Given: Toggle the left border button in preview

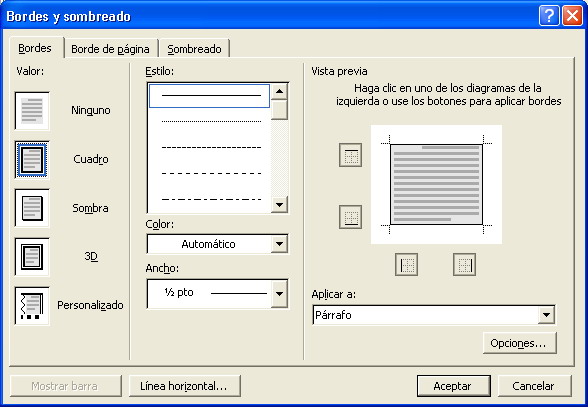Looking at the screenshot, I should [406, 264].
